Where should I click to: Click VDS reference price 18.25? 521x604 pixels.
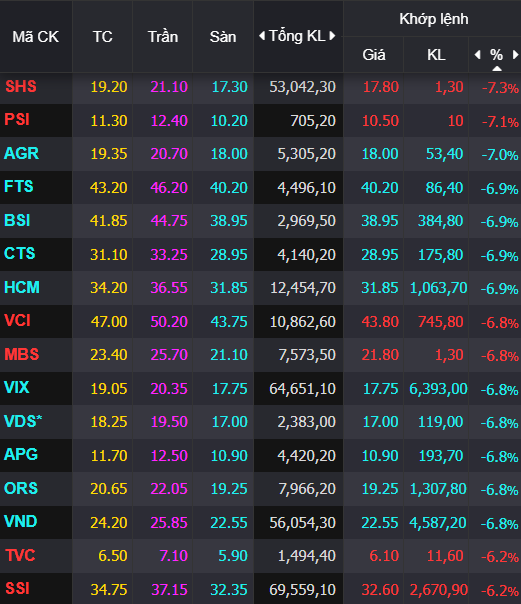click(x=109, y=422)
